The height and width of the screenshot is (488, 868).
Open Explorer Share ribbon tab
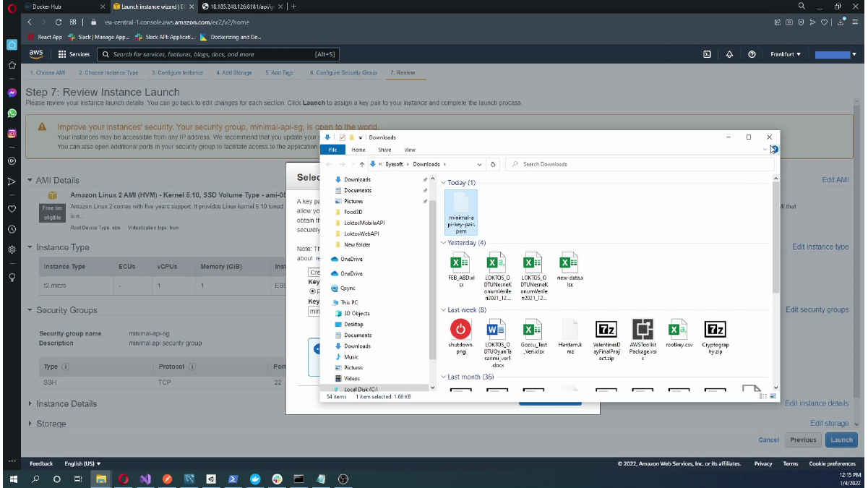tap(384, 150)
